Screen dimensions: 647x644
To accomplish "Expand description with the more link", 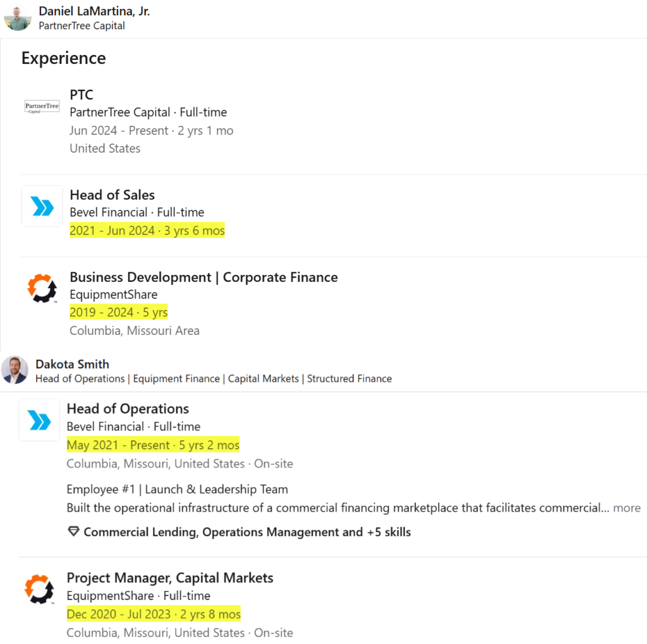I will pos(627,507).
